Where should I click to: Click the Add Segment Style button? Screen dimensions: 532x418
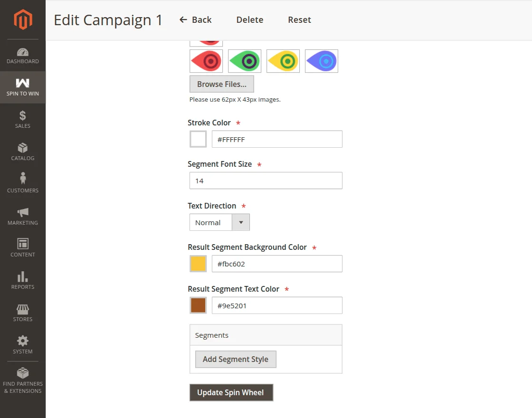pos(236,359)
